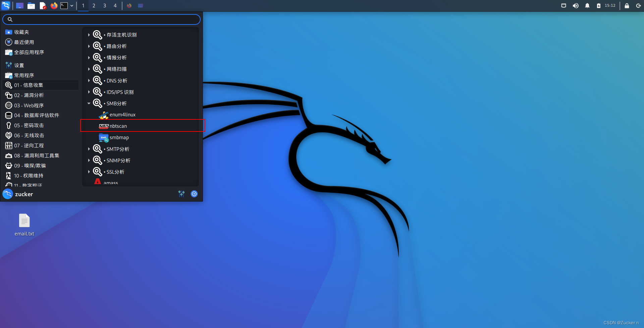The image size is (644, 328).
Task: Switch to workspace 3
Action: click(x=105, y=6)
